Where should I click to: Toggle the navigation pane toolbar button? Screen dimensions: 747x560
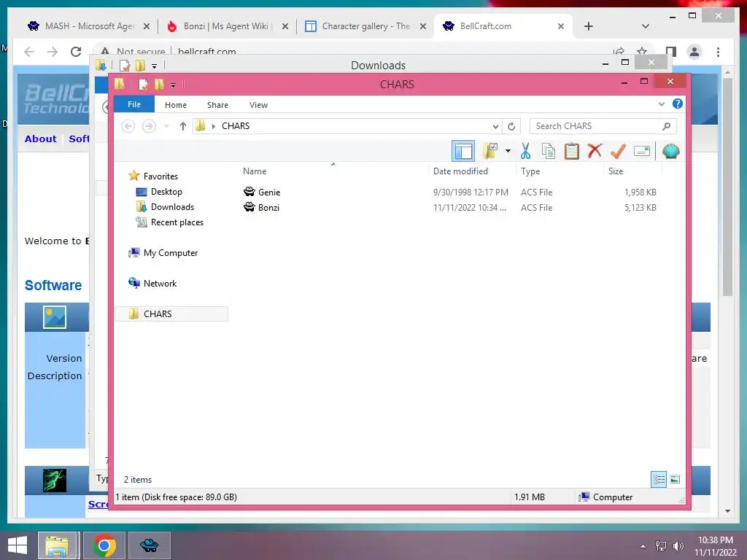(x=463, y=152)
